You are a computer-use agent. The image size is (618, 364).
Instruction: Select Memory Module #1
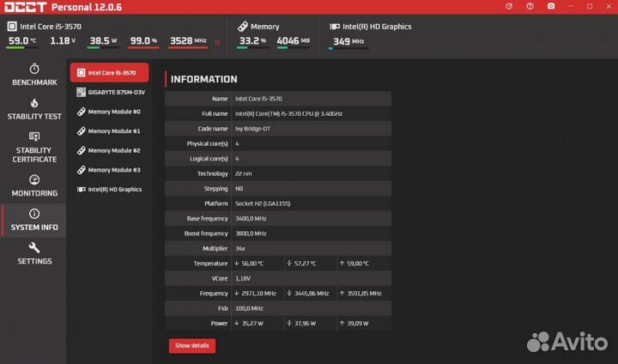(x=109, y=131)
